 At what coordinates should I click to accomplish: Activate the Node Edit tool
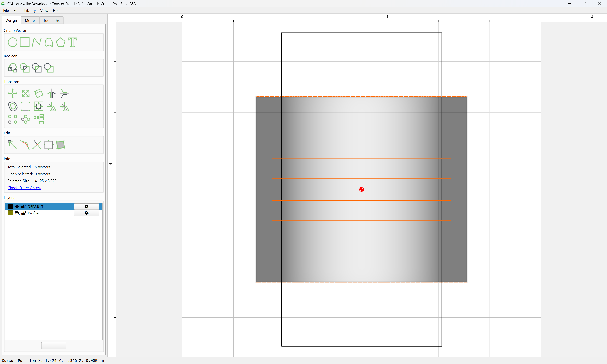pos(12,145)
